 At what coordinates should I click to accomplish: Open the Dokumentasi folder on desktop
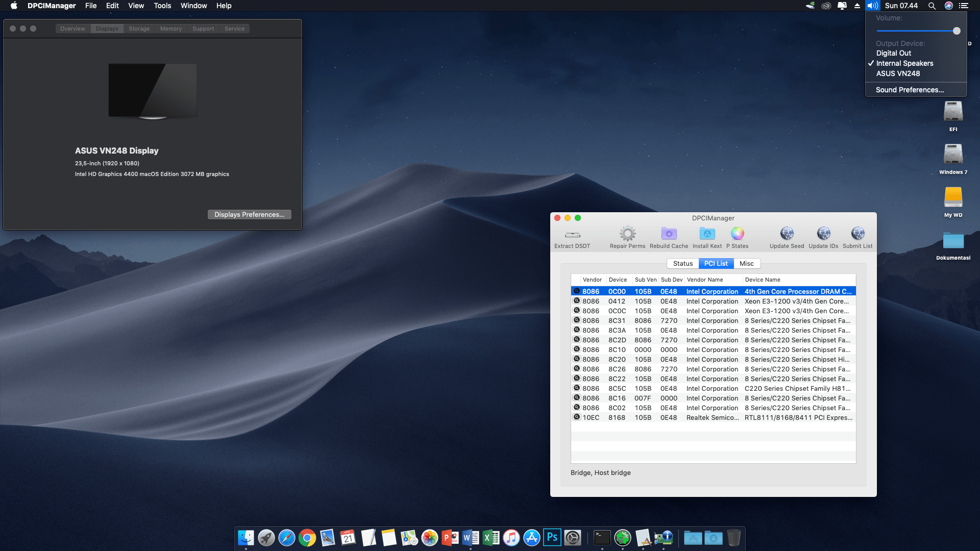pos(953,240)
